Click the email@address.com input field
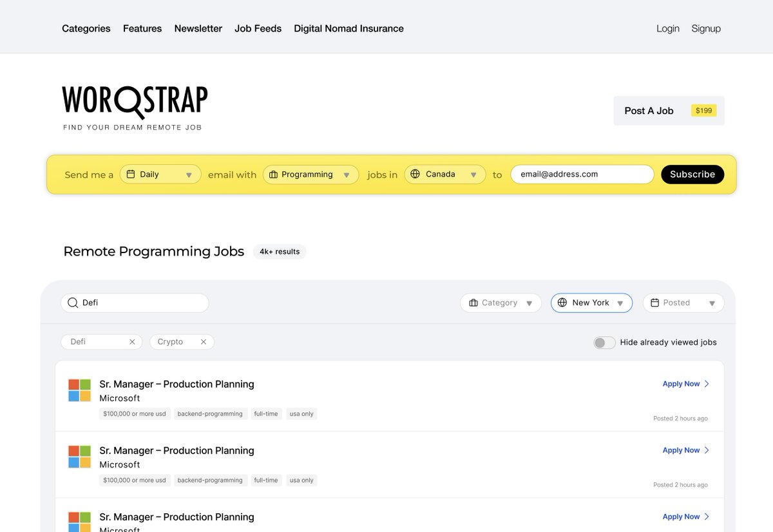 point(582,174)
